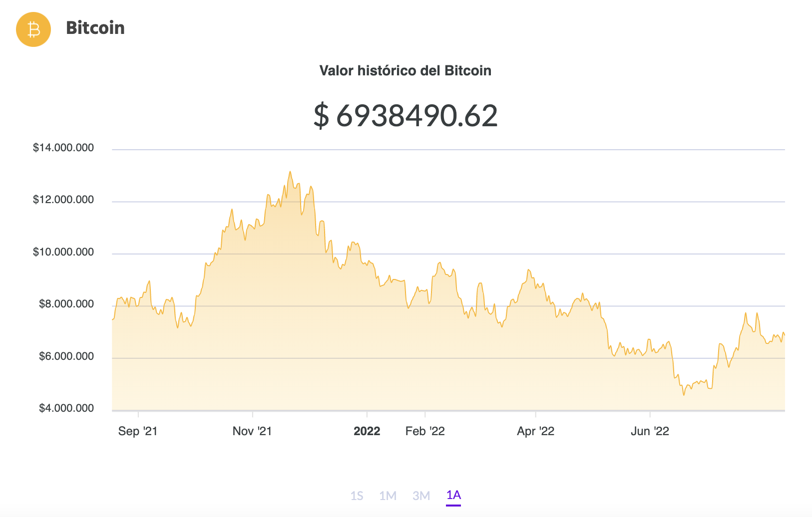Click the Feb '22 x-axis label
Screen dimensions: 812x517
[x=425, y=431]
